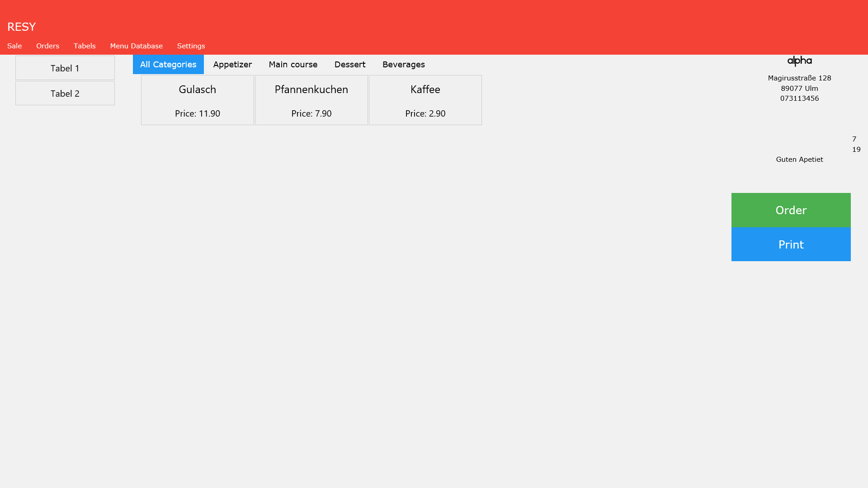Open Menu Database page
This screenshot has width=868, height=488.
[136, 46]
